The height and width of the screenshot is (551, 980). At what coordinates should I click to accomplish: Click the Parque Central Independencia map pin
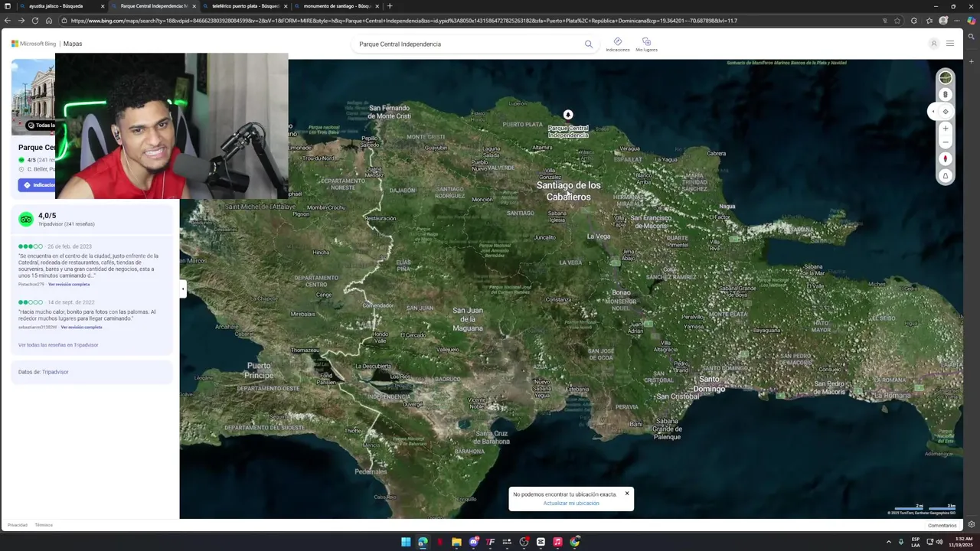pyautogui.click(x=568, y=115)
